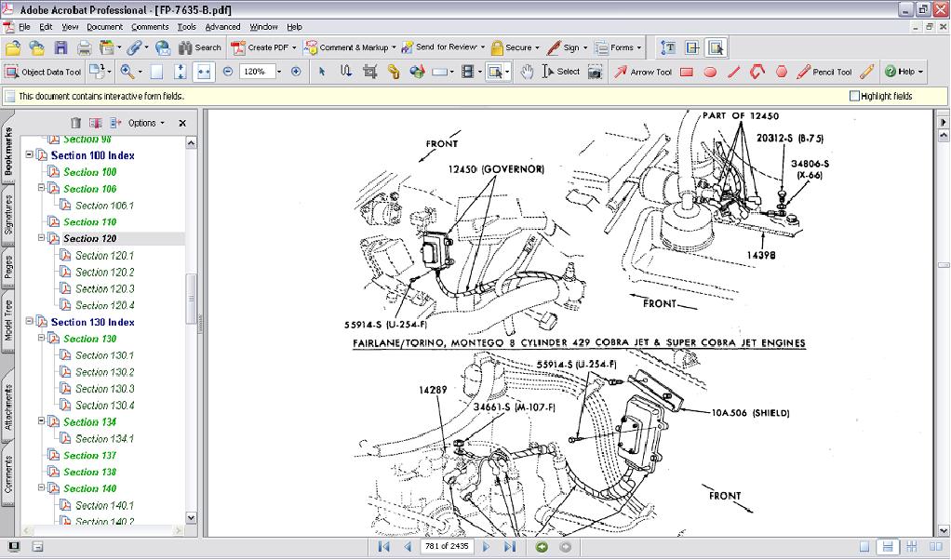Close the Bookmarks panel with X
The width and height of the screenshot is (951, 560).
182,123
